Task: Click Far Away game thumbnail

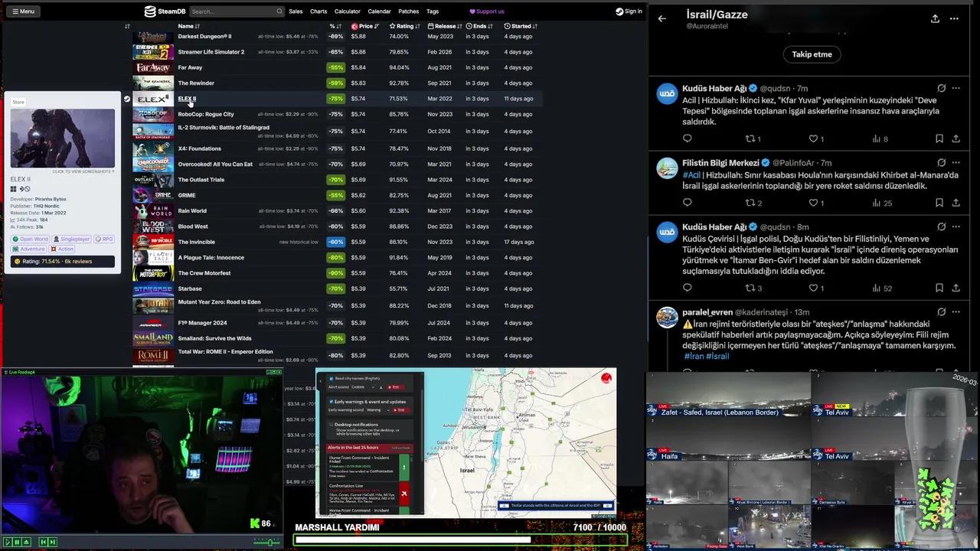Action: (152, 67)
